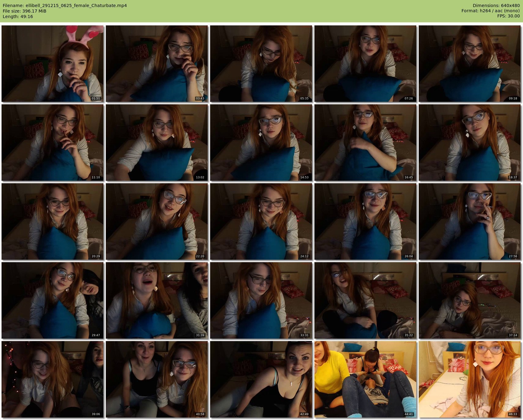Click the frame at 27:56
This screenshot has height=420, width=523.
(470, 221)
